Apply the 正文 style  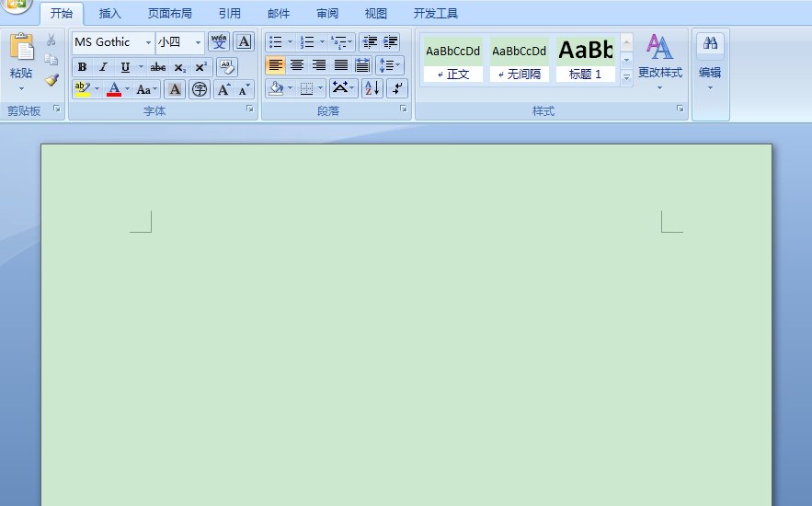click(x=453, y=59)
